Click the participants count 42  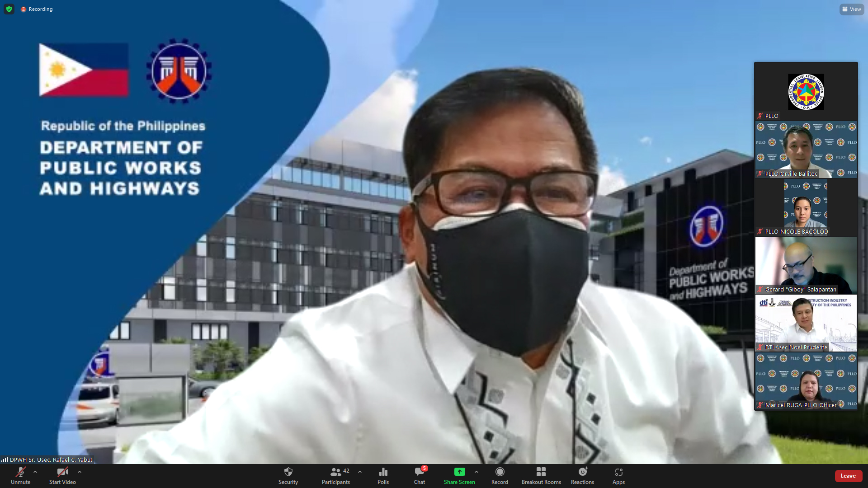346,470
